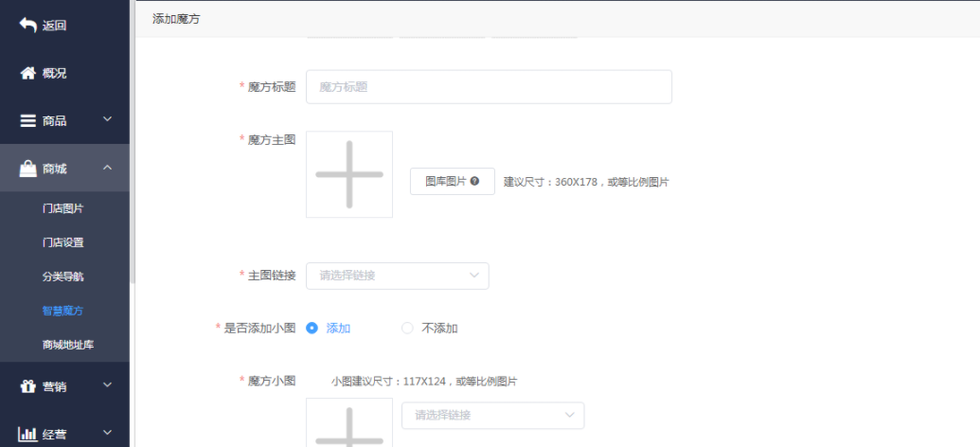Select the 不添加 radio button
This screenshot has height=447, width=980.
407,329
